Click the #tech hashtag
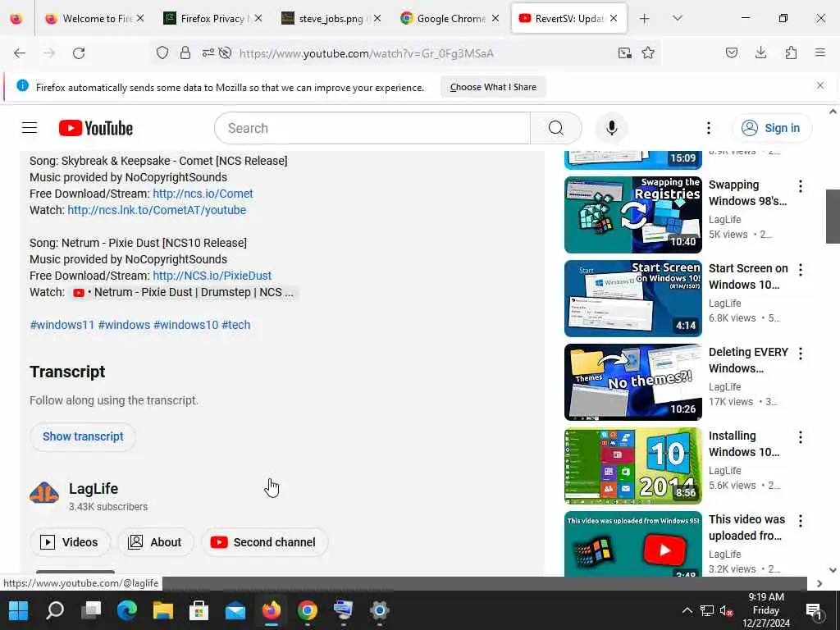The width and height of the screenshot is (840, 630). pos(235,325)
